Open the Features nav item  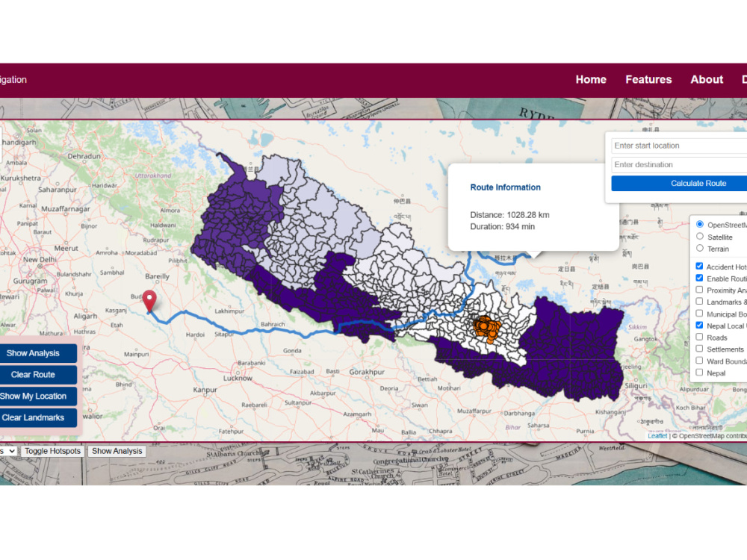click(x=648, y=80)
